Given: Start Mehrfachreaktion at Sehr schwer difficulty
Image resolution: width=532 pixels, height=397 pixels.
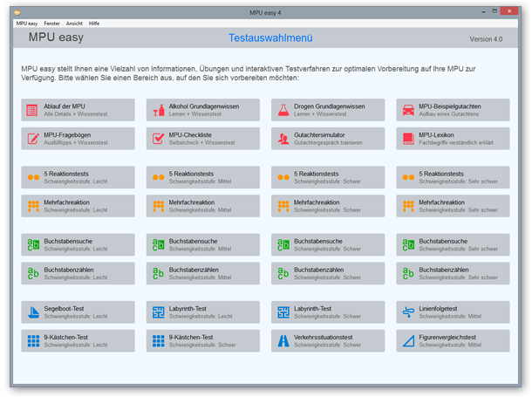Looking at the screenshot, I should coord(453,206).
